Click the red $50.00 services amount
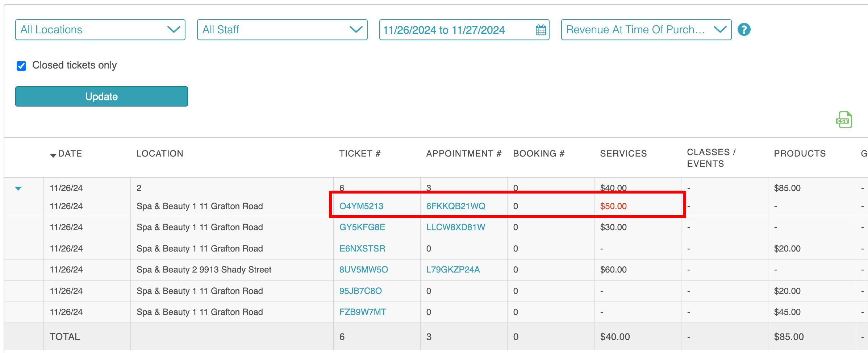Viewport: 868px width, 353px height. (x=613, y=206)
